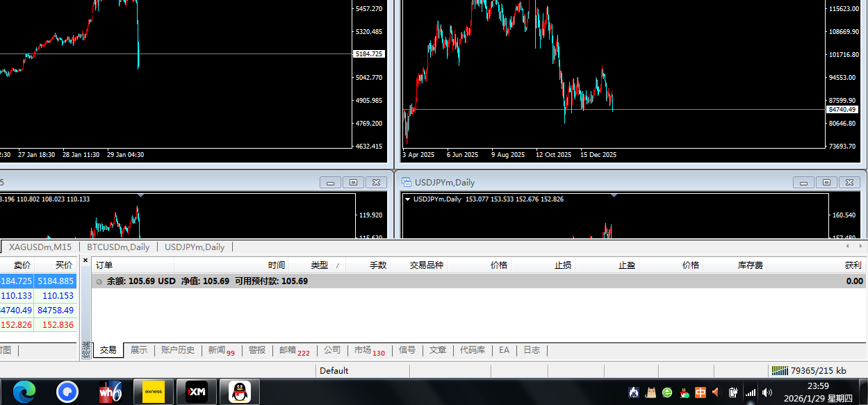Select the 5184.885 ask price cell

[57, 281]
